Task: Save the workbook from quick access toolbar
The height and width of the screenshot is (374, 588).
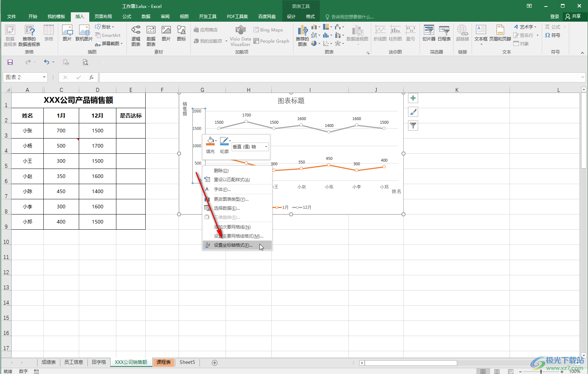Action: [x=10, y=62]
